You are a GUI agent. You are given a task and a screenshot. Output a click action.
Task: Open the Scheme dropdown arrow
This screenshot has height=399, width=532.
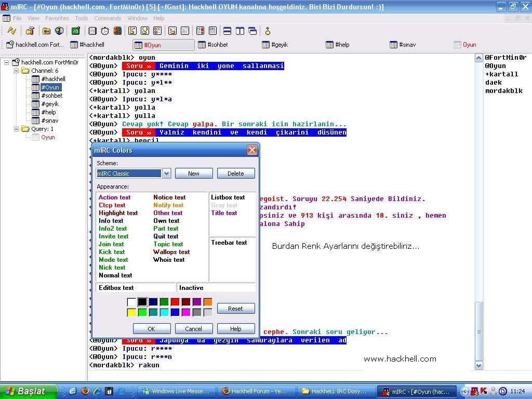(166, 174)
